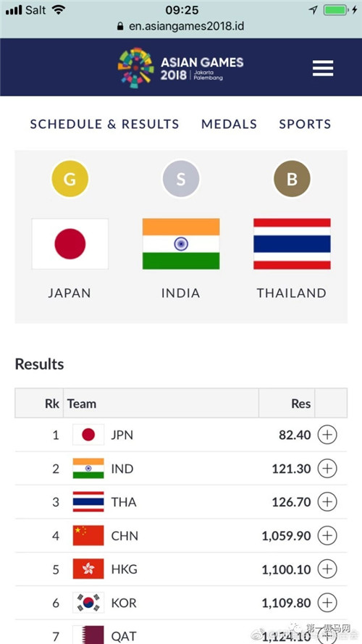Image resolution: width=362 pixels, height=644 pixels.
Task: Select the bronze medal B badge
Action: click(292, 179)
